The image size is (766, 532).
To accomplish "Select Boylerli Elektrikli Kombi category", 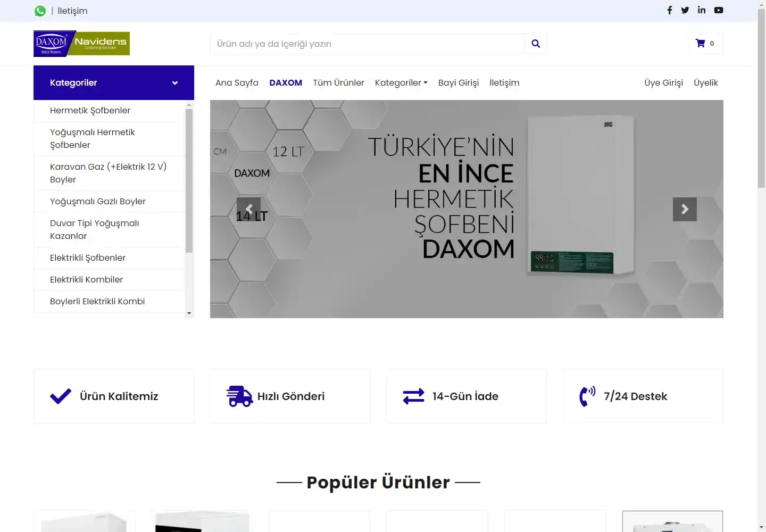I will [x=109, y=302].
